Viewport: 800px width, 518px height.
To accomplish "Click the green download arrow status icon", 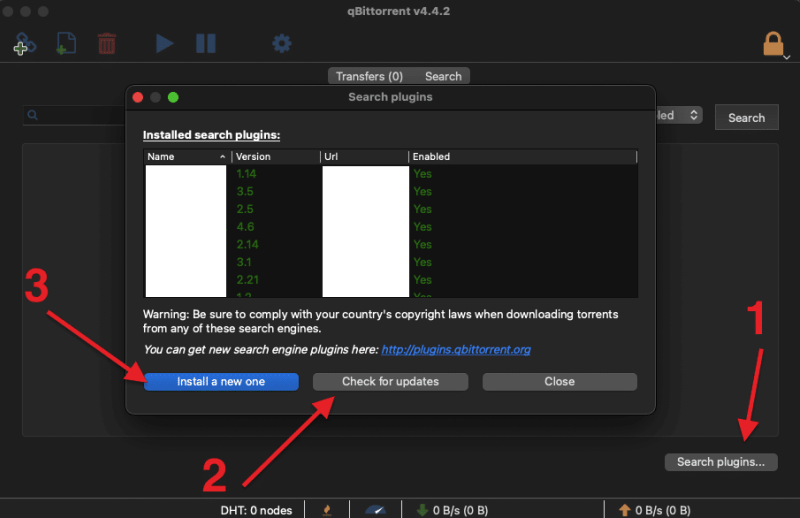I will [422, 510].
